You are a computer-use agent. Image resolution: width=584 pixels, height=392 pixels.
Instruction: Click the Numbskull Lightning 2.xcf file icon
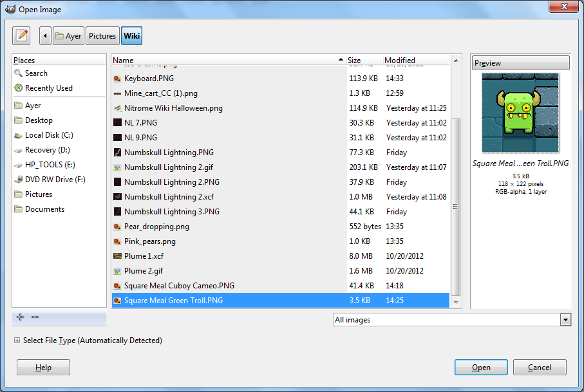pos(117,197)
